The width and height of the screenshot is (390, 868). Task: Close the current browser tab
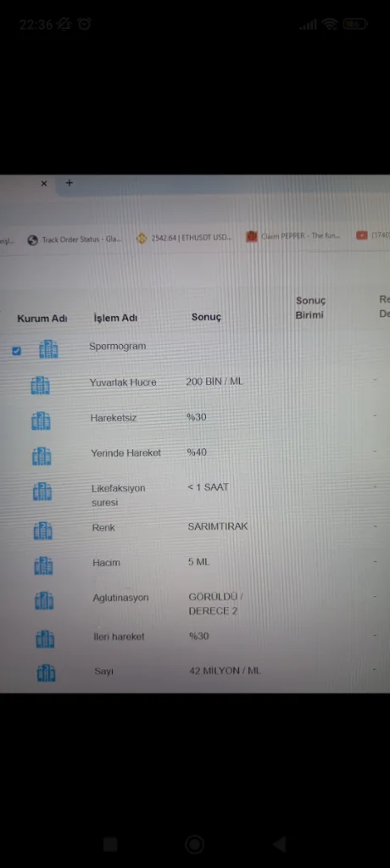44,183
